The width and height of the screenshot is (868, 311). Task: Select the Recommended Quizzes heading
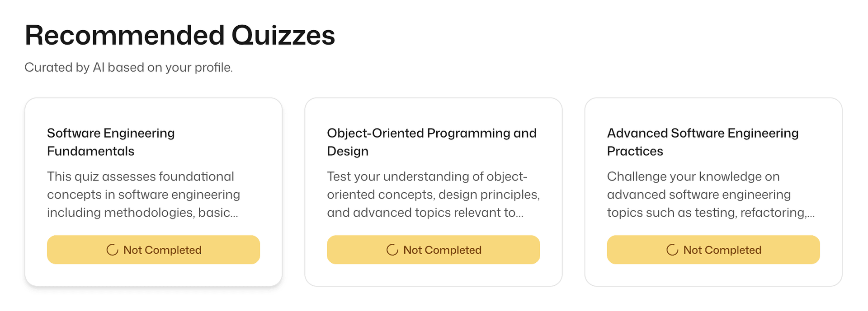[179, 35]
